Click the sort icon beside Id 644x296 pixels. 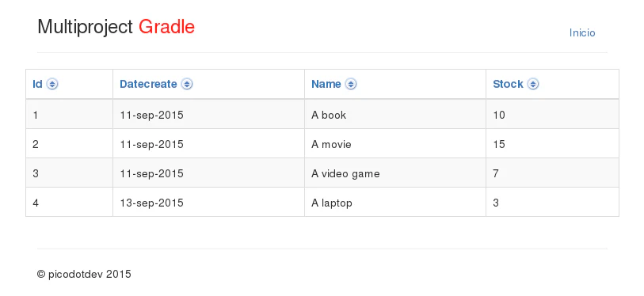click(x=52, y=84)
